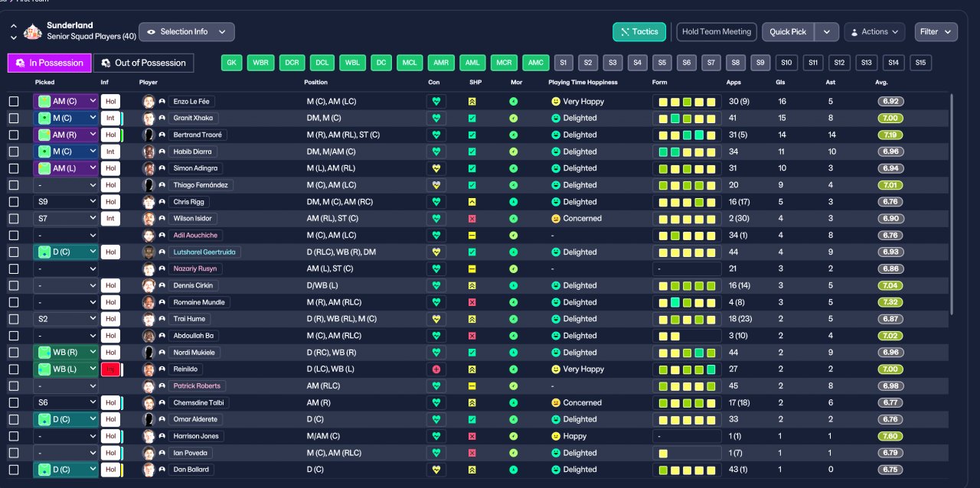Image resolution: width=980 pixels, height=488 pixels.
Task: Select the AMC position pill
Action: click(535, 63)
